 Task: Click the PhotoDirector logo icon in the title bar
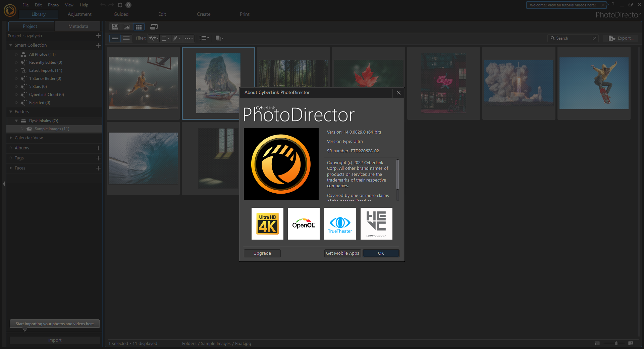tap(10, 10)
